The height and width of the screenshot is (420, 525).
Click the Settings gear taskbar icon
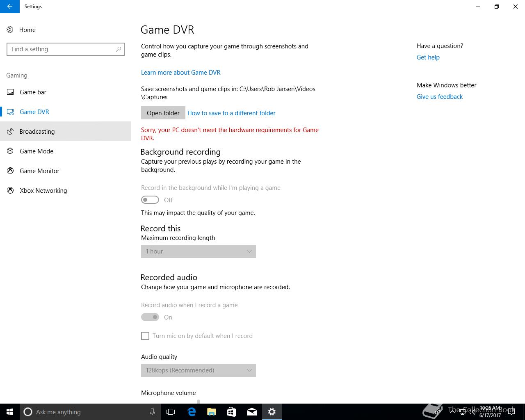pos(272,412)
